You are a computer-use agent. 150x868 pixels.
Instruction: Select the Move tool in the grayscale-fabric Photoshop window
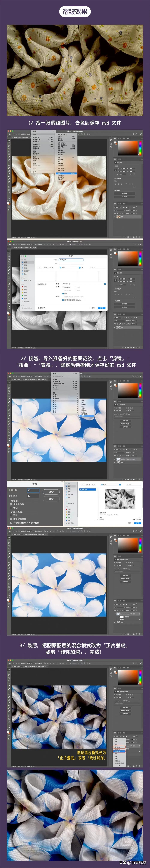click(9, 251)
